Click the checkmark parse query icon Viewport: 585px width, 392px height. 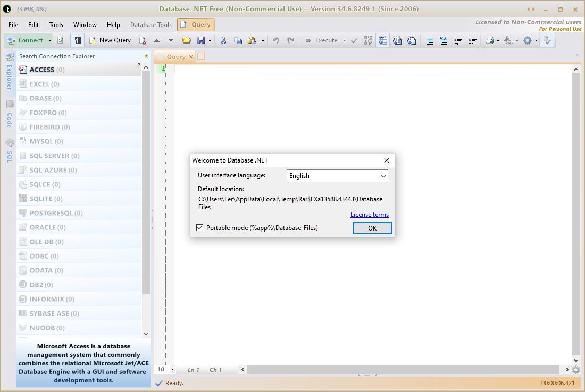click(354, 40)
